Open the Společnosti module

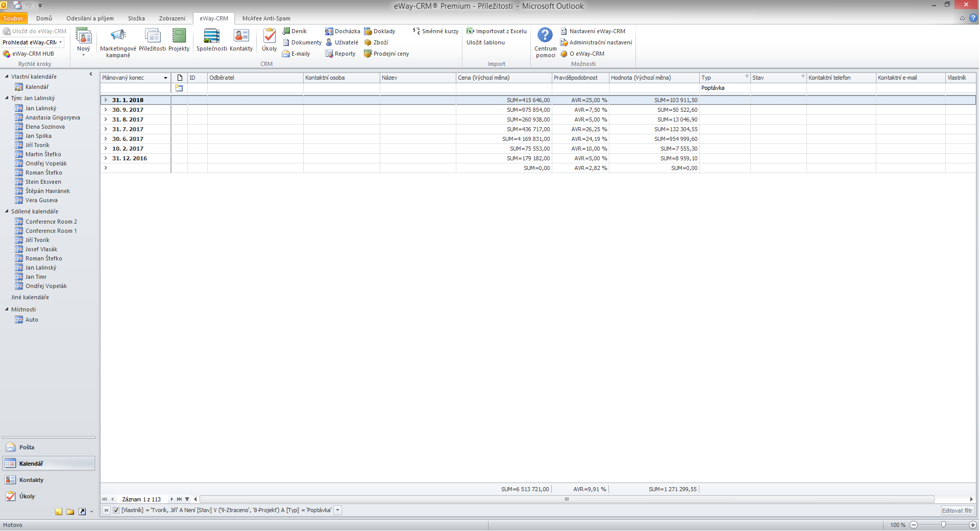(211, 40)
